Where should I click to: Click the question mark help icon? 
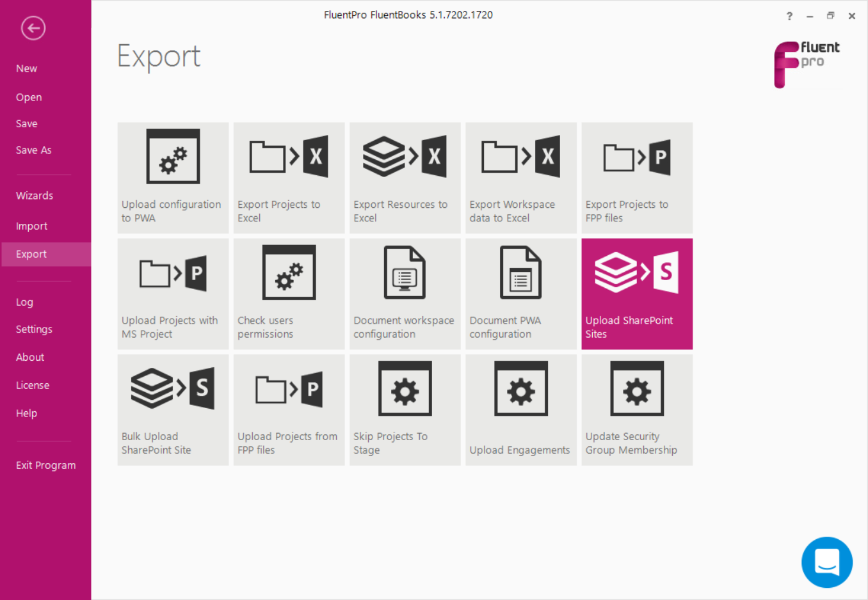coord(789,16)
